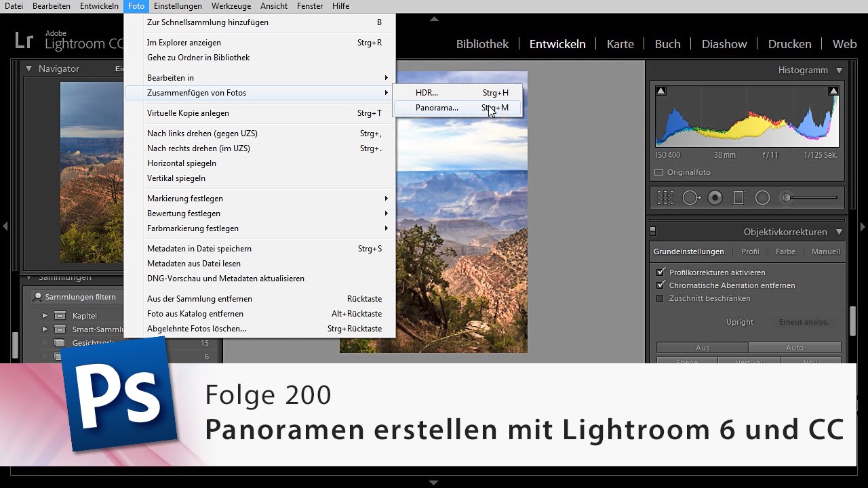Open the Profil tab in Objektivkorrekturen
This screenshot has width=868, height=488.
(750, 251)
